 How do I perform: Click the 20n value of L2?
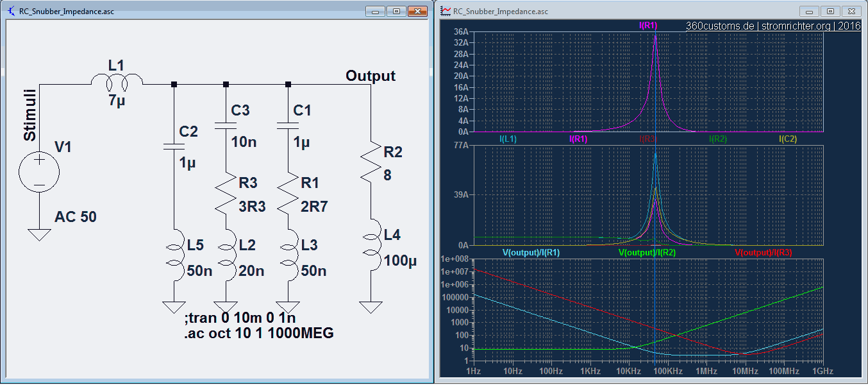[252, 271]
